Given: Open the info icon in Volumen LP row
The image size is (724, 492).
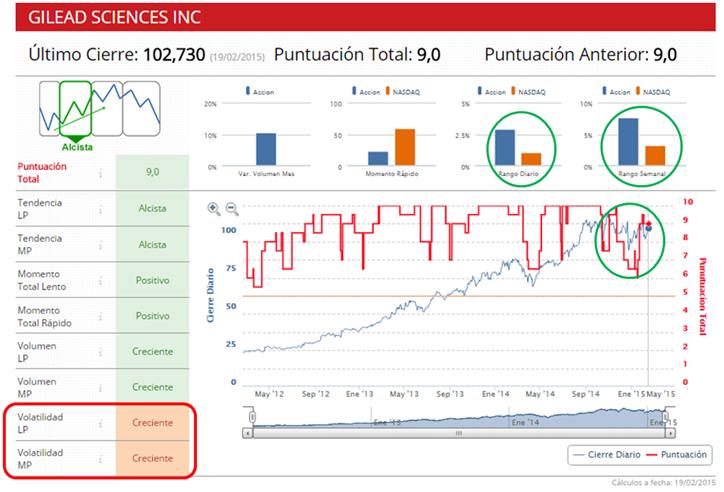Looking at the screenshot, I should click(x=100, y=352).
